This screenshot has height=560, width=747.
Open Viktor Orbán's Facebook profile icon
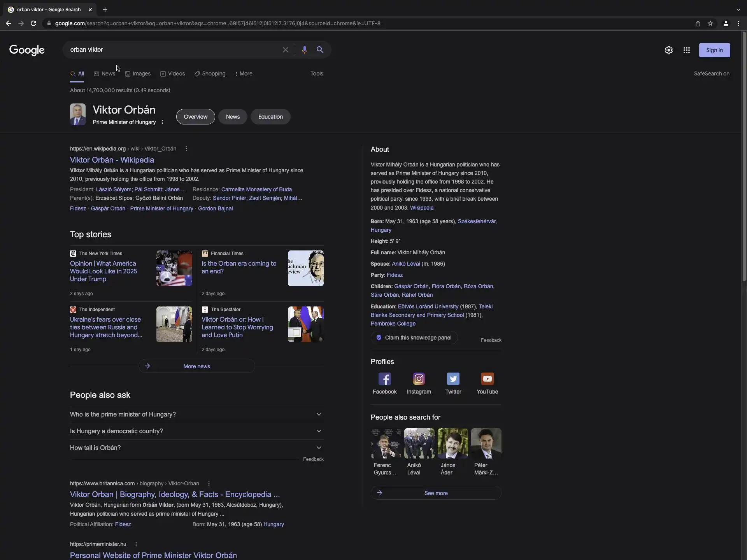pyautogui.click(x=384, y=379)
